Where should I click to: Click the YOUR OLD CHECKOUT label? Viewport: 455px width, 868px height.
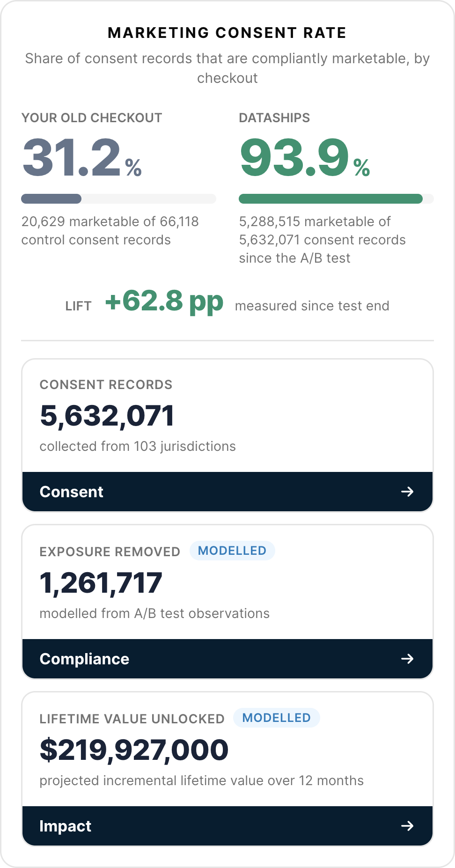(x=92, y=118)
